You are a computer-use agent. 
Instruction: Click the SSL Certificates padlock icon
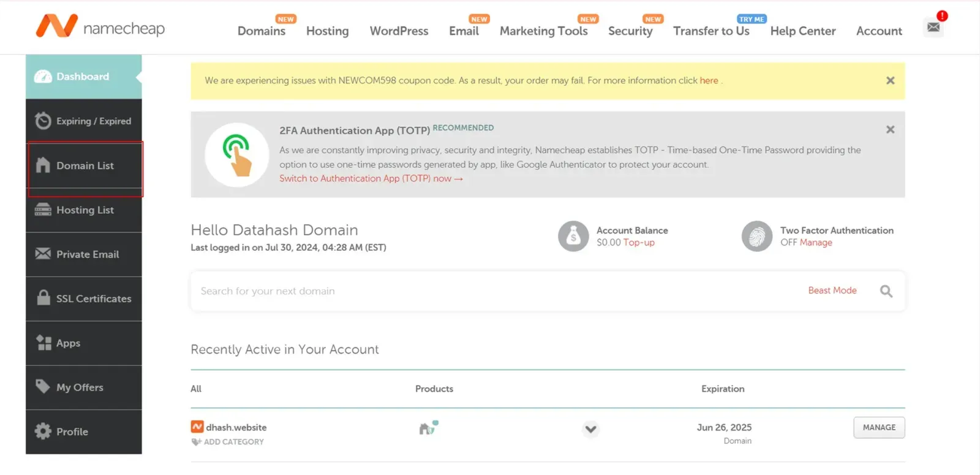coord(43,298)
